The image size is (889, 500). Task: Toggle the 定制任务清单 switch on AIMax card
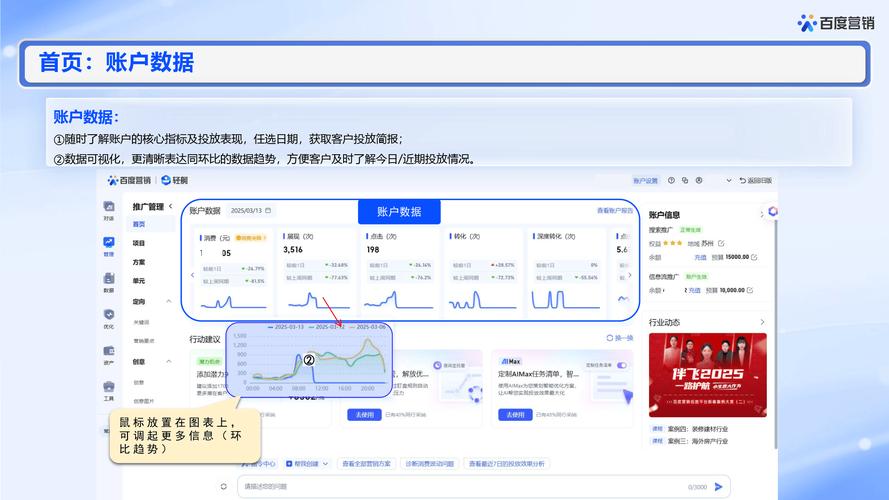622,365
